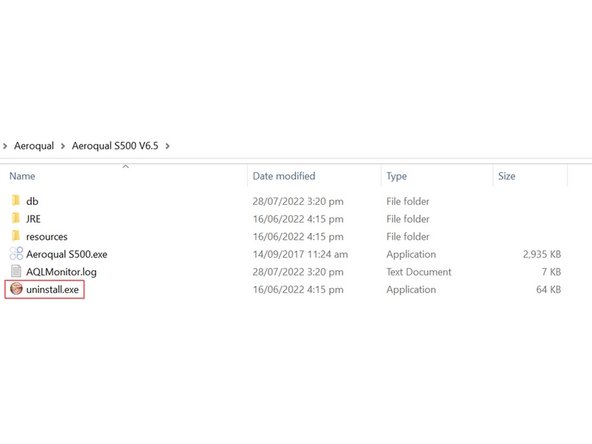Sort files by Name column
Viewport: 592px width, 444px height.
coord(22,176)
